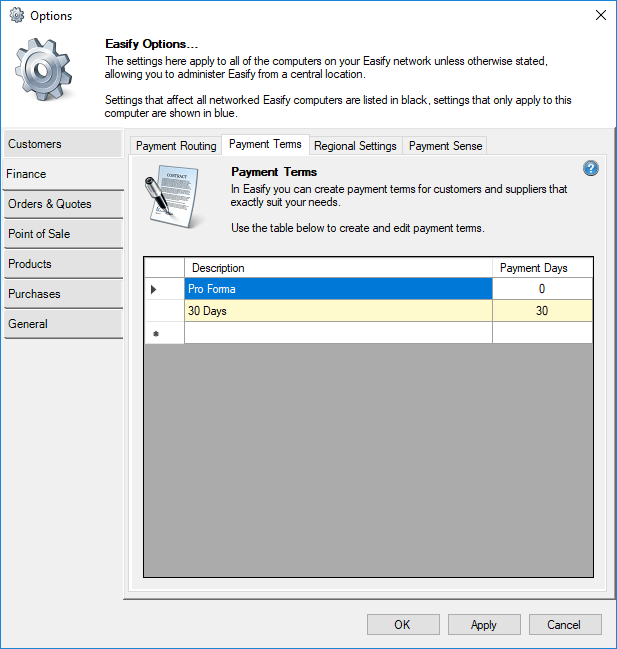Image resolution: width=617 pixels, height=649 pixels.
Task: Click the blue help question mark icon
Action: 590,168
